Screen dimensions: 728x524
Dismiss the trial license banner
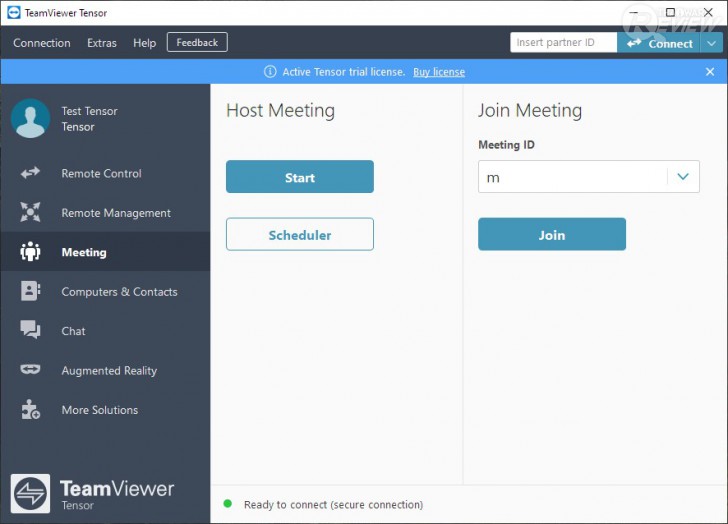[x=709, y=71]
